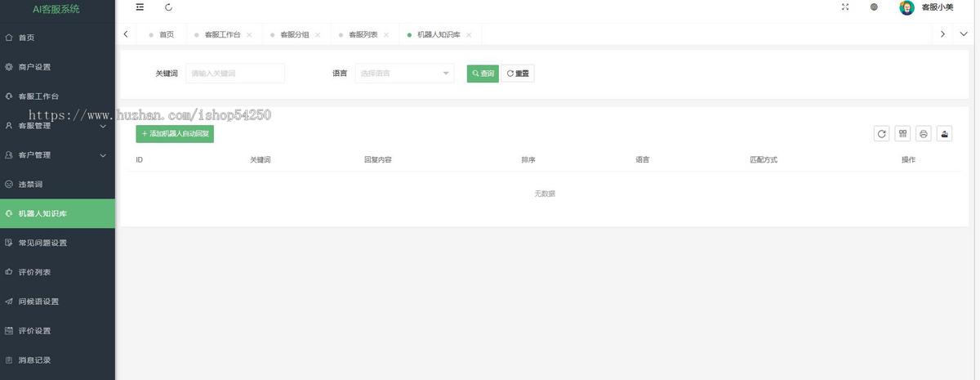The height and width of the screenshot is (380, 980).
Task: Close the 客服分组 tab
Action: [x=318, y=35]
